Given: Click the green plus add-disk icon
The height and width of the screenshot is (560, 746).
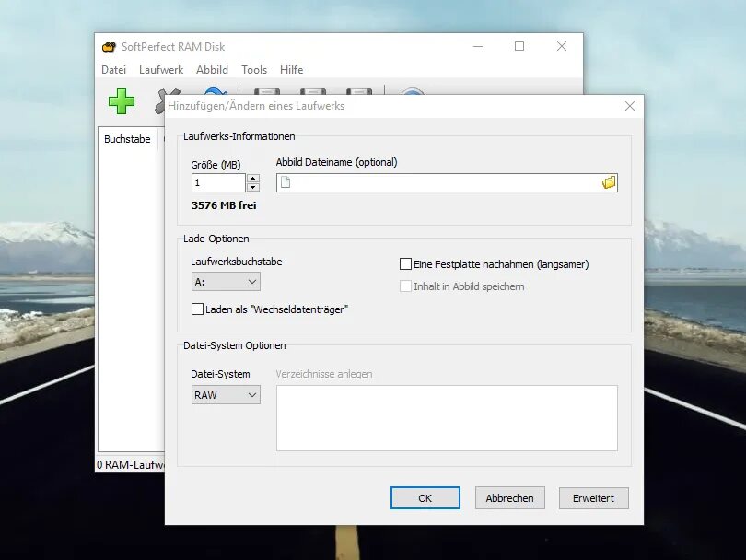Looking at the screenshot, I should 122,101.
